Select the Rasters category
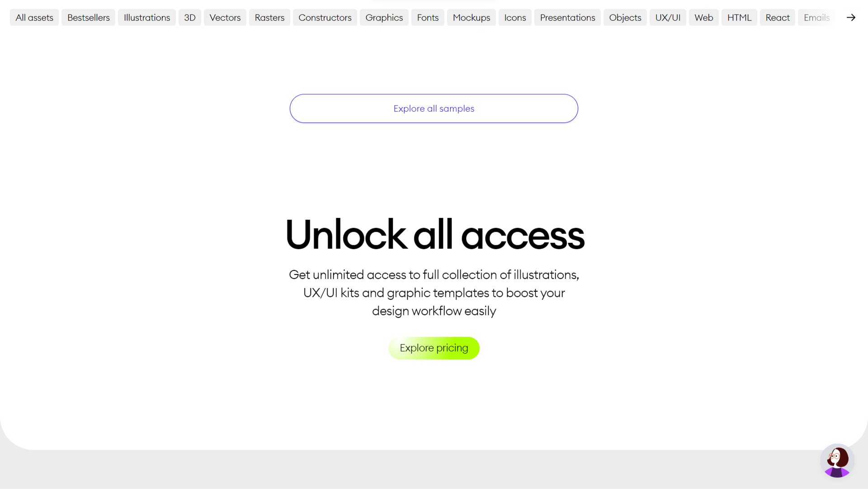This screenshot has width=868, height=489. tap(269, 18)
